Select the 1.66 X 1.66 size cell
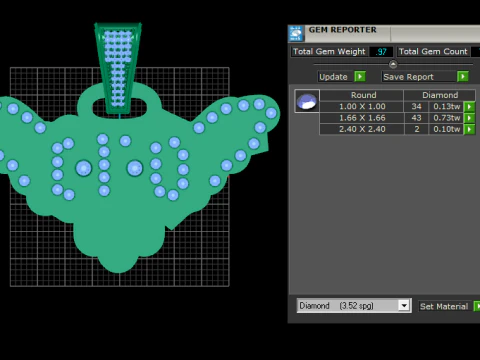Image resolution: width=480 pixels, height=360 pixels. pyautogui.click(x=362, y=118)
